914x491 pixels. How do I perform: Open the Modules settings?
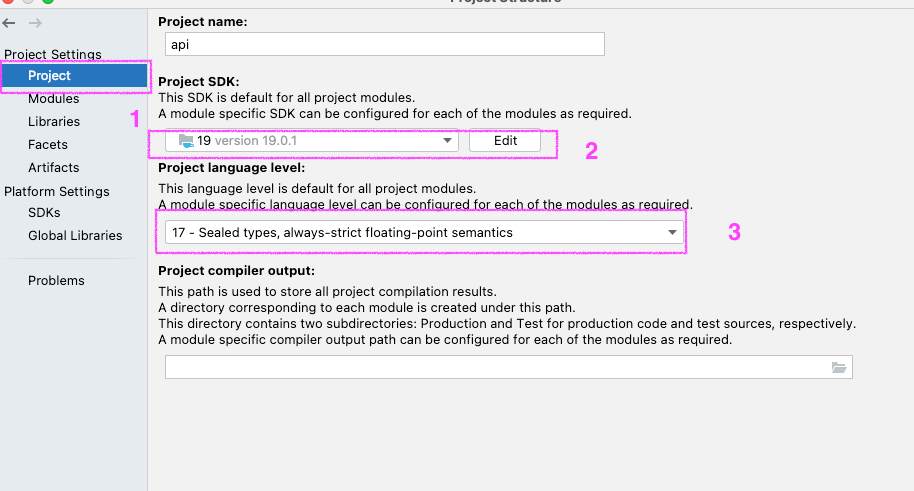pos(54,99)
